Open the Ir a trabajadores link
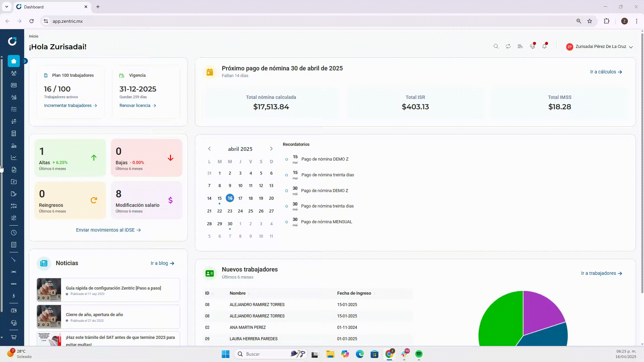644x362 pixels. (x=601, y=273)
